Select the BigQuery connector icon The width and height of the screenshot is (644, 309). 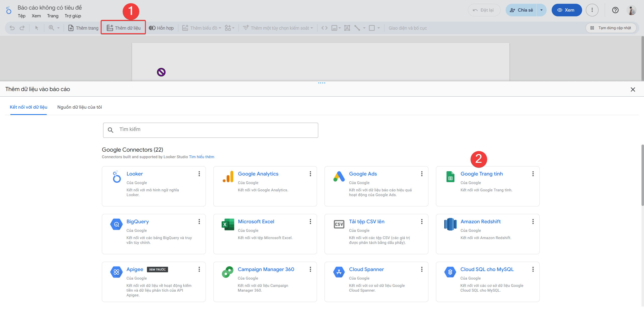coord(116,224)
